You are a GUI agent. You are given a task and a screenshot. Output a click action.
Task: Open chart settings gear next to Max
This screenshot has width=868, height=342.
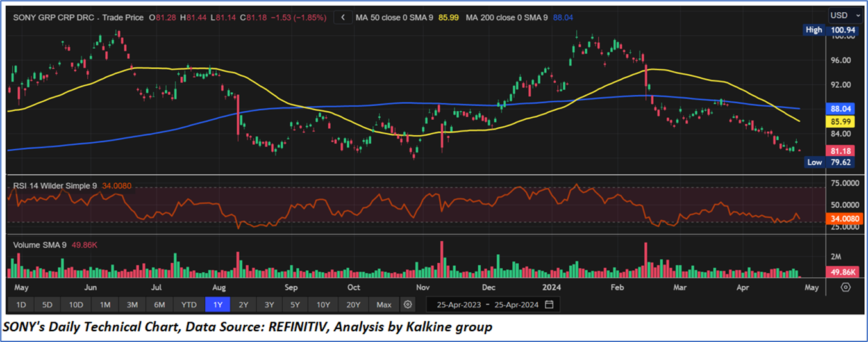(408, 304)
